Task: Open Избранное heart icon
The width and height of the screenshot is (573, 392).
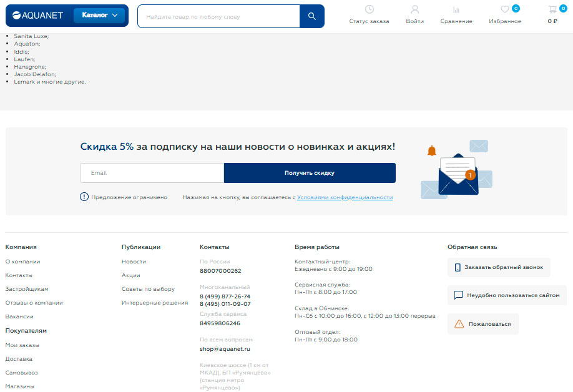Action: [x=505, y=9]
